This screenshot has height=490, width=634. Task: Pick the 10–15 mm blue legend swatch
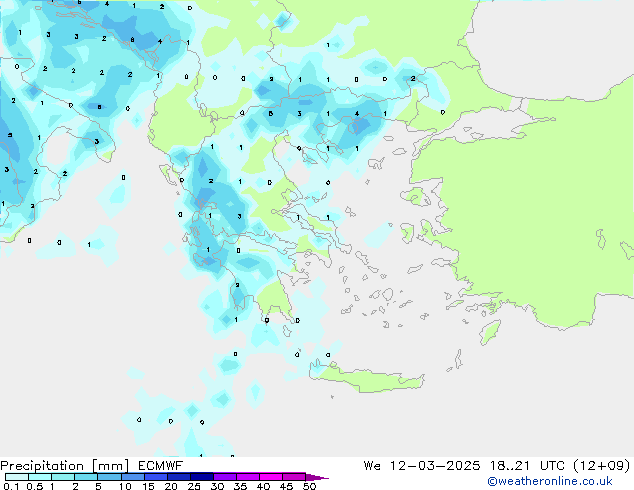pos(132,477)
